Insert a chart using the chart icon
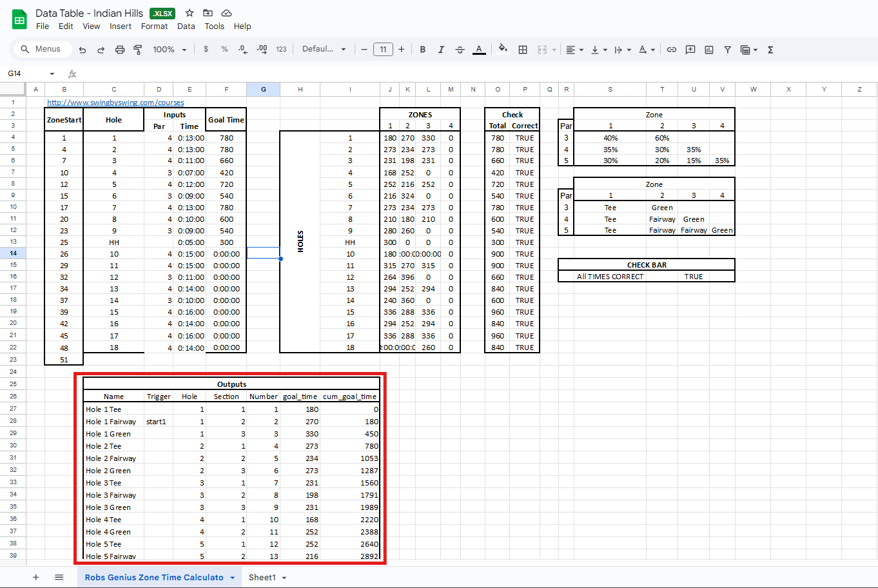The image size is (878, 588). [708, 50]
